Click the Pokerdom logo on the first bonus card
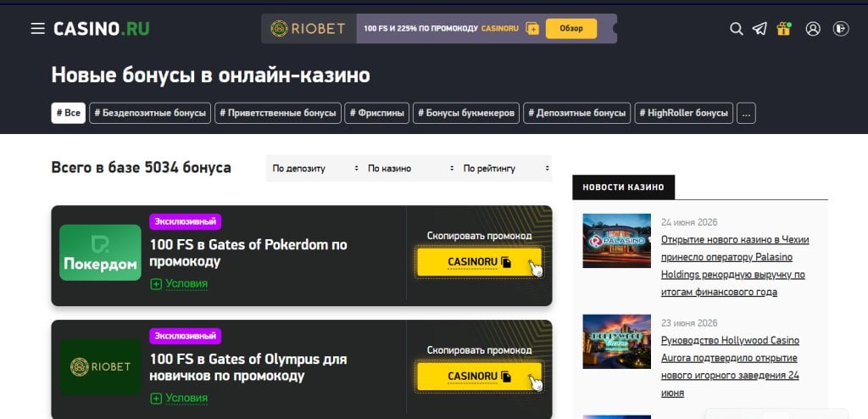Image resolution: width=868 pixels, height=419 pixels. 100,252
